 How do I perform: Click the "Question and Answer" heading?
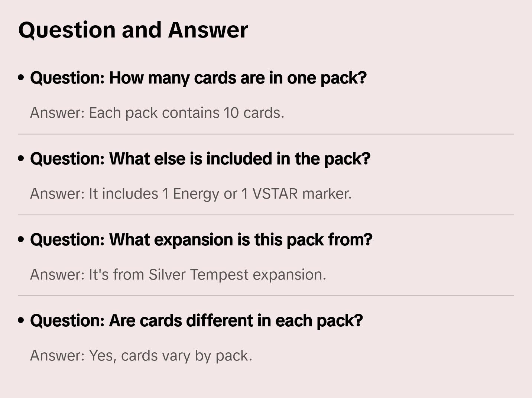pyautogui.click(x=133, y=30)
